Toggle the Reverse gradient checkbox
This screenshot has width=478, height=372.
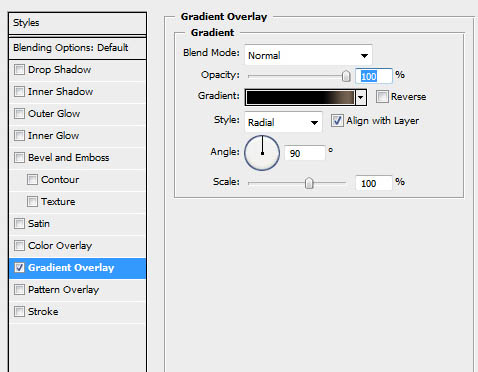pos(382,97)
